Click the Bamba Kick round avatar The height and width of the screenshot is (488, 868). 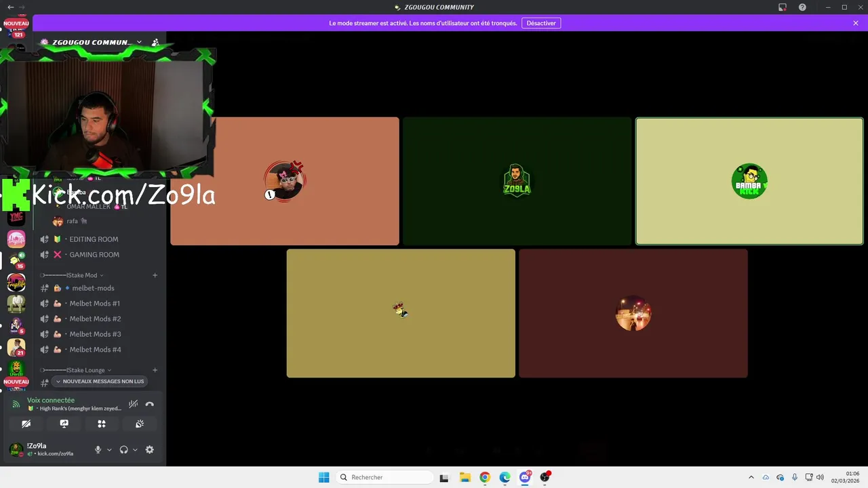[749, 181]
